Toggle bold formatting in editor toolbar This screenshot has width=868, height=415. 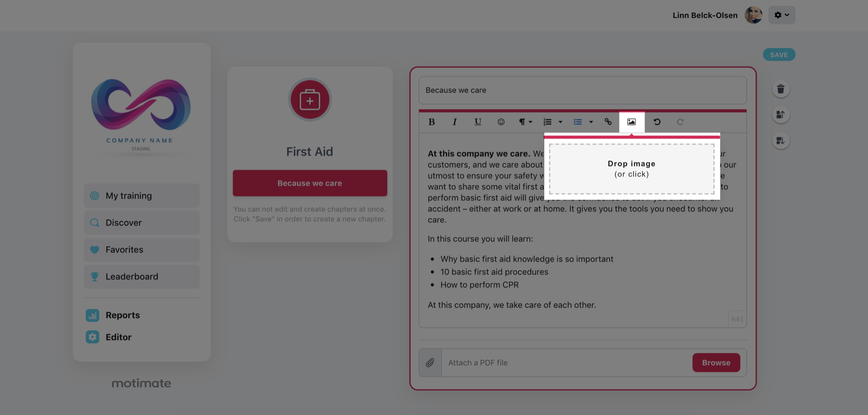pos(431,122)
